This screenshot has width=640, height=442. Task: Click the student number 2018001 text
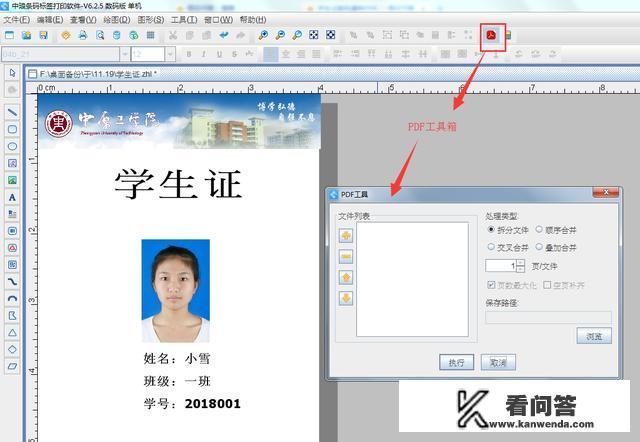pyautogui.click(x=213, y=404)
